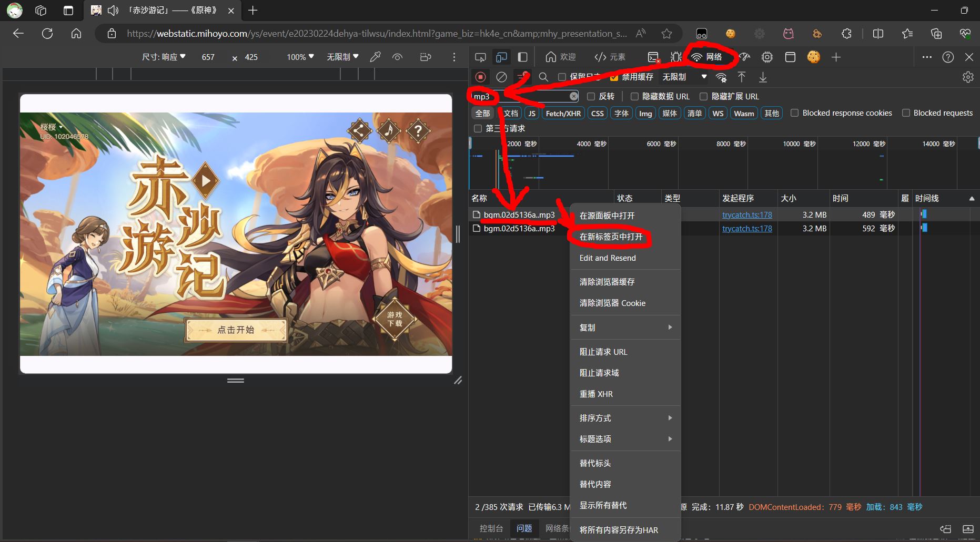
Task: Click the record network log button
Action: 480,77
